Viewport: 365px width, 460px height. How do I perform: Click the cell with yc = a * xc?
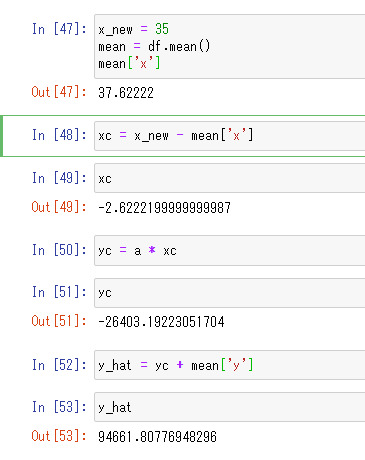click(230, 250)
